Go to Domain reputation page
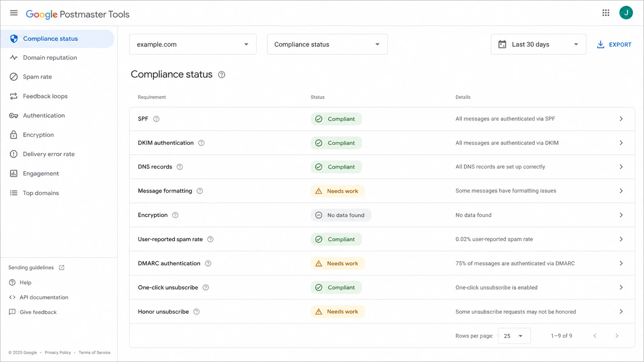This screenshot has width=644, height=362. (50, 58)
